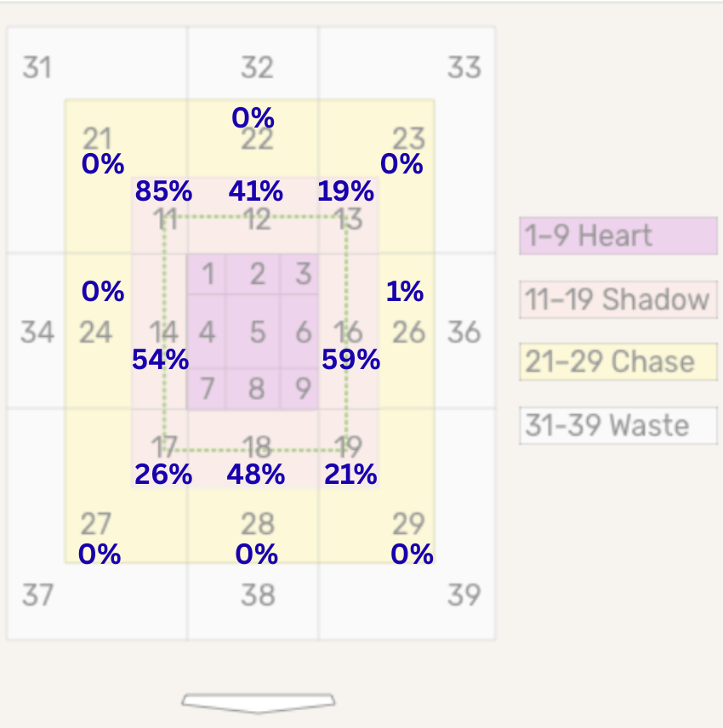Click the 19% value in zone 13
Image resolution: width=723 pixels, height=728 pixels.
pyautogui.click(x=345, y=191)
